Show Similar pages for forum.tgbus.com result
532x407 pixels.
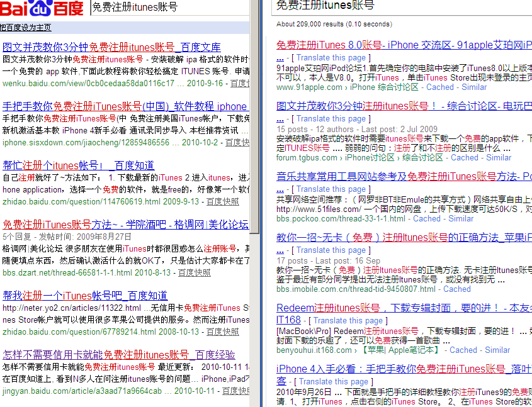point(499,158)
